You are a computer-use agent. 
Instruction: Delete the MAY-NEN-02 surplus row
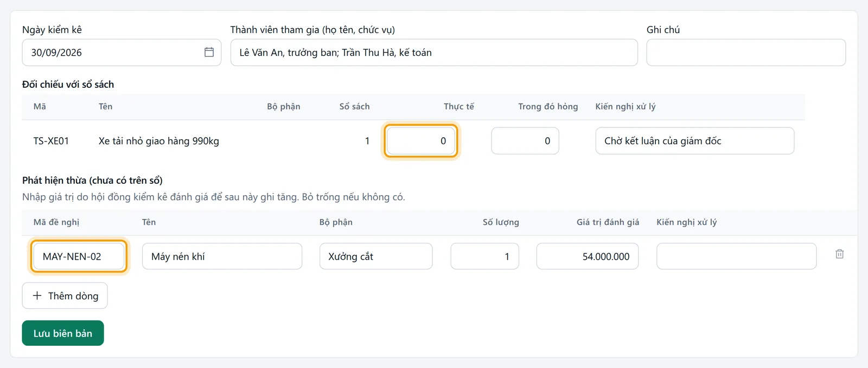click(x=839, y=254)
